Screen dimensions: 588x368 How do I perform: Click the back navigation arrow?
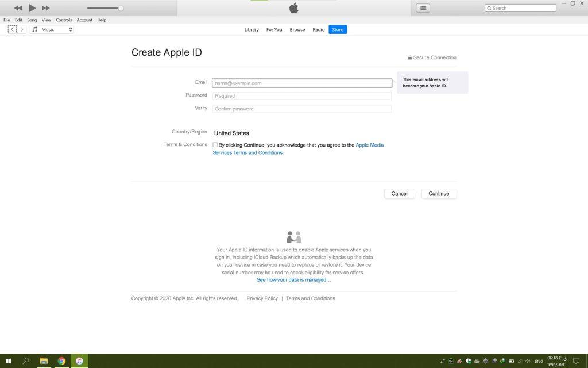click(x=12, y=29)
